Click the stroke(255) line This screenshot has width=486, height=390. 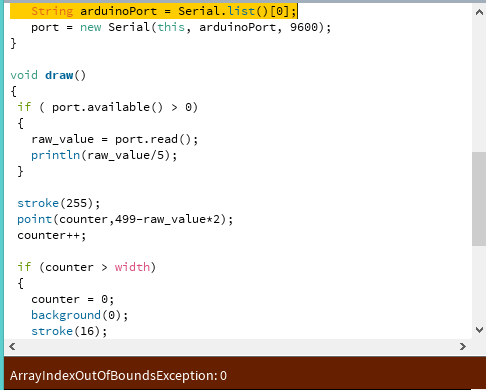(59, 203)
